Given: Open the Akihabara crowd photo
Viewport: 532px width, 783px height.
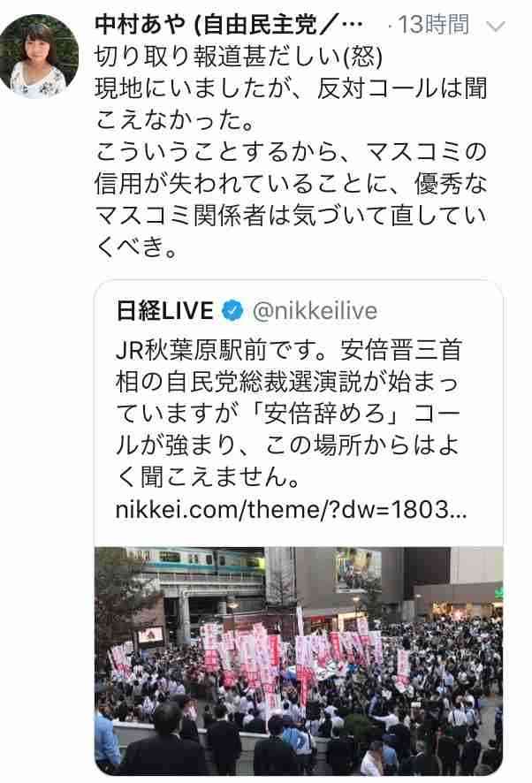Looking at the screenshot, I should coord(299,660).
